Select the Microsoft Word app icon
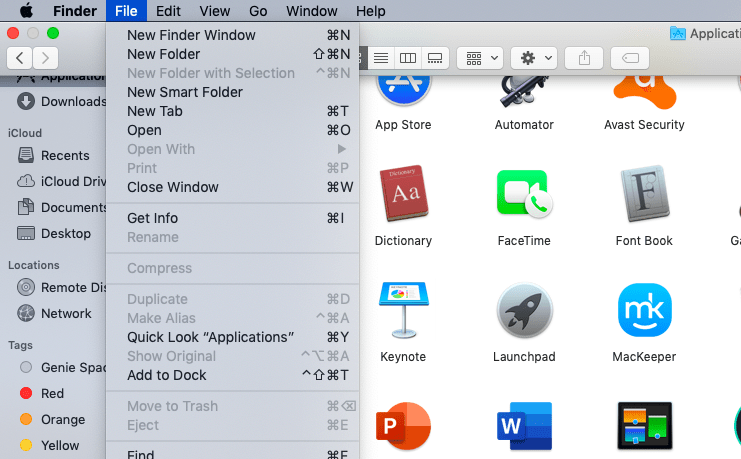 click(524, 425)
